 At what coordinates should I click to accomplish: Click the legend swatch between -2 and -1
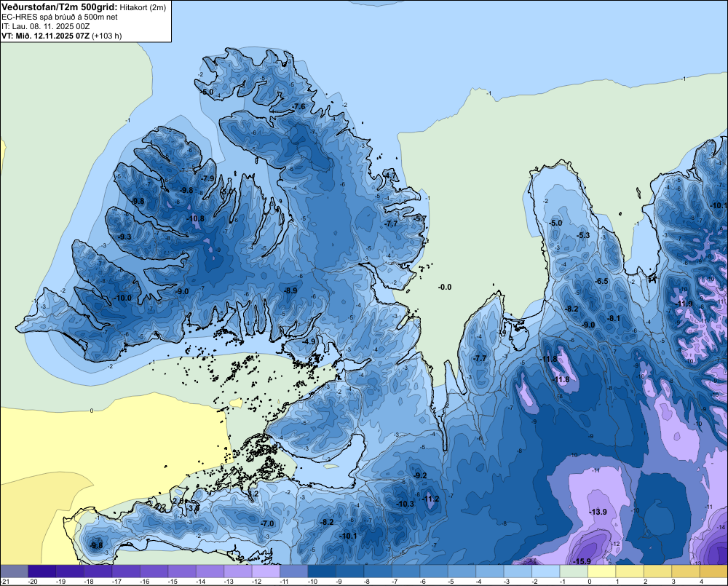(546, 571)
